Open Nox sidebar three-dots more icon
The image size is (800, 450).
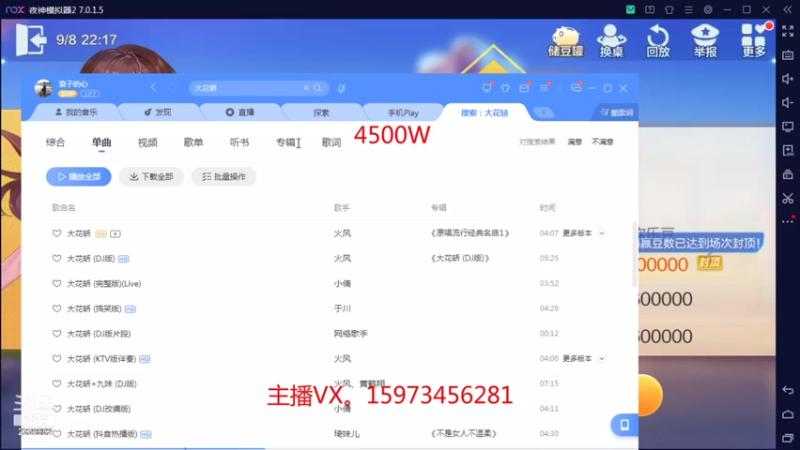click(x=788, y=221)
